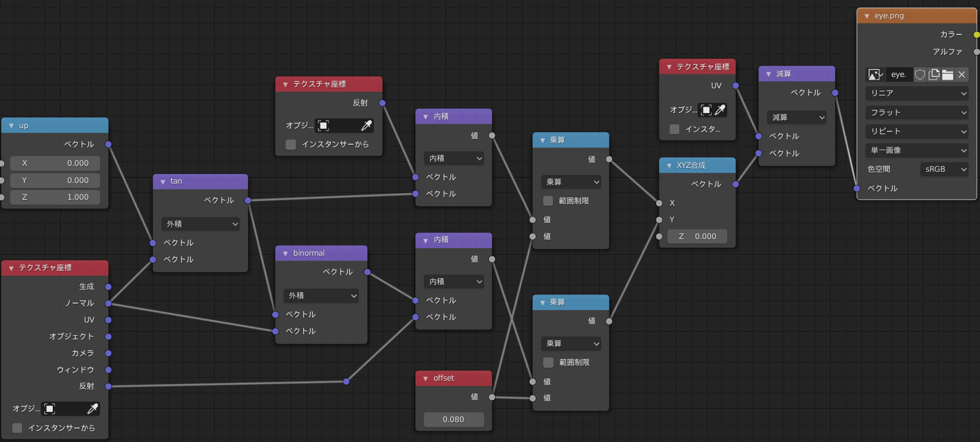Collapse the 減算 node with its triangle
980x442 pixels.
tap(769, 74)
